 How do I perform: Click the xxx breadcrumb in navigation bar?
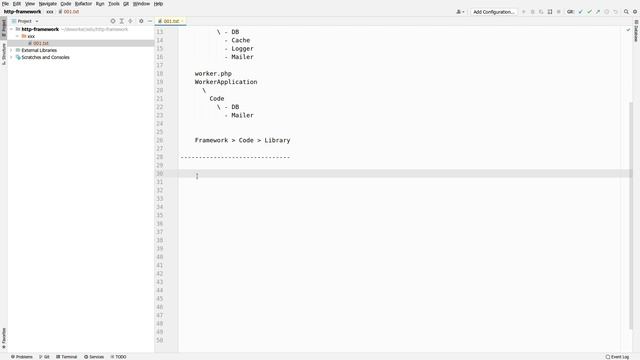tap(50, 12)
